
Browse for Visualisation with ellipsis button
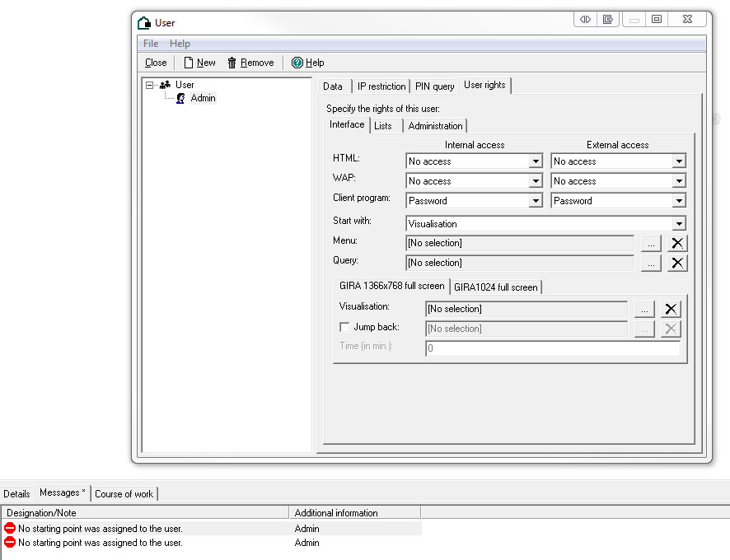(645, 309)
